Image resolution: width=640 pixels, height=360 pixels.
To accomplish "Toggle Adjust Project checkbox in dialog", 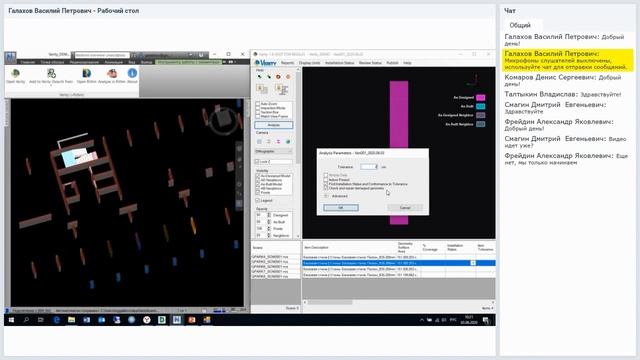I will [x=326, y=180].
